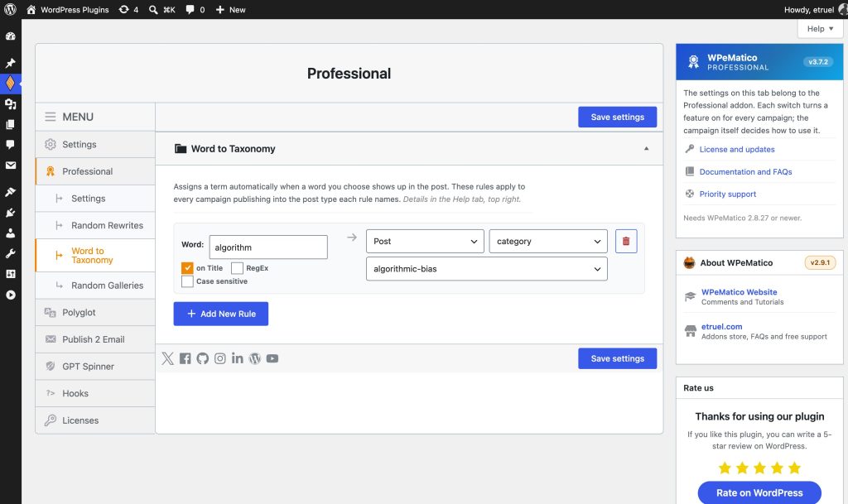Open the algorithmic-bias term dropdown

click(486, 269)
